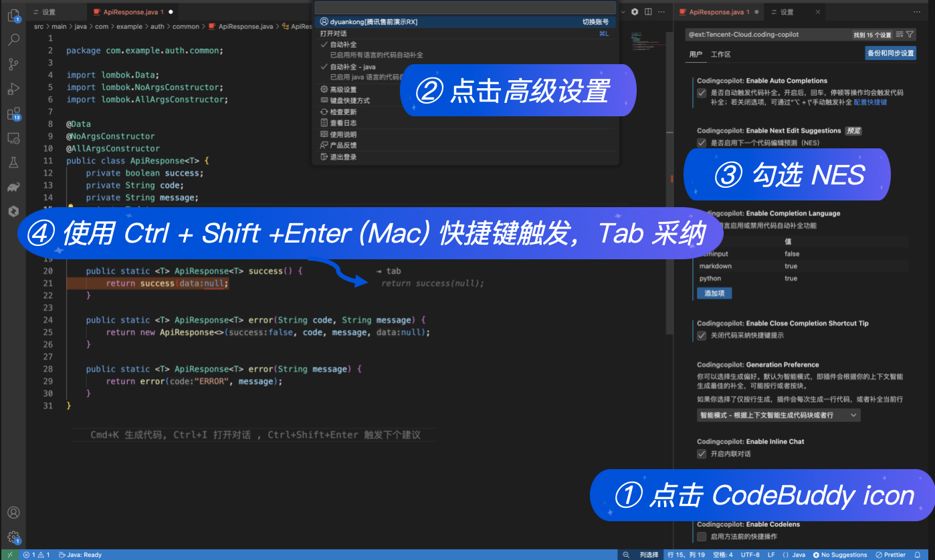This screenshot has width=935, height=560.
Task: Click the 添加项 button
Action: pyautogui.click(x=714, y=293)
